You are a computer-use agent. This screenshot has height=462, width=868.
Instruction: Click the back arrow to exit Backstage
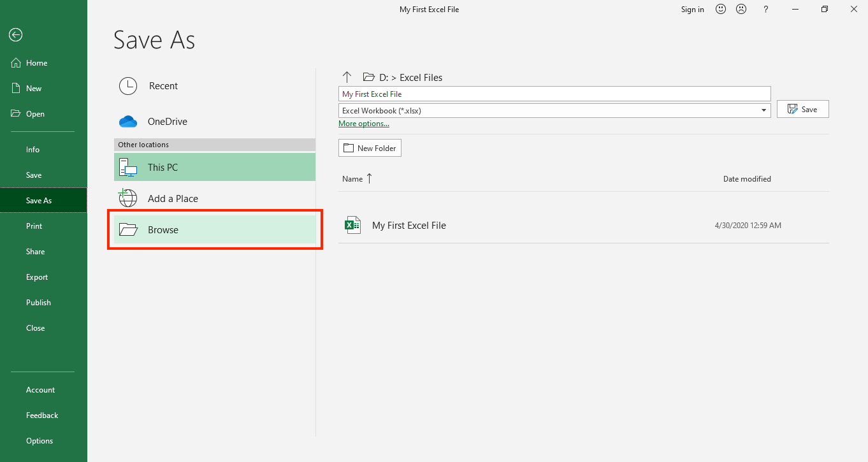pos(16,35)
